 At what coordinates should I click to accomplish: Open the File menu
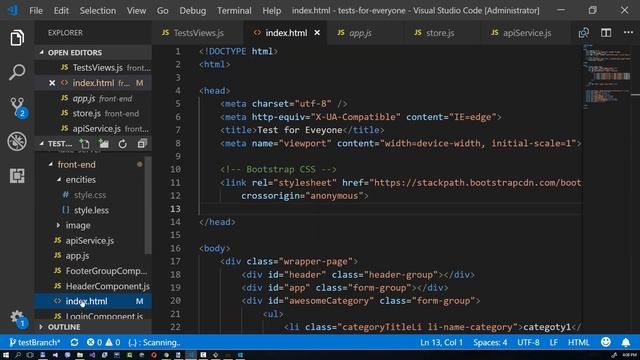pyautogui.click(x=36, y=11)
